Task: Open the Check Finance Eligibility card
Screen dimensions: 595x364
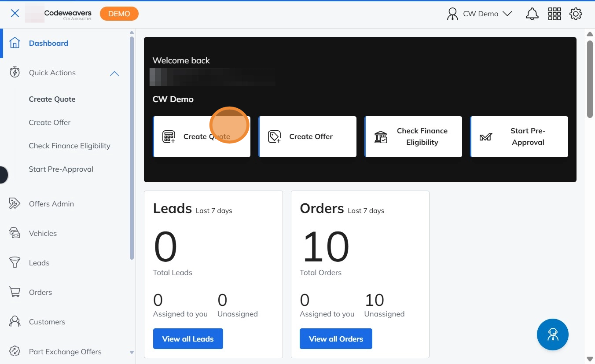Action: coord(413,136)
